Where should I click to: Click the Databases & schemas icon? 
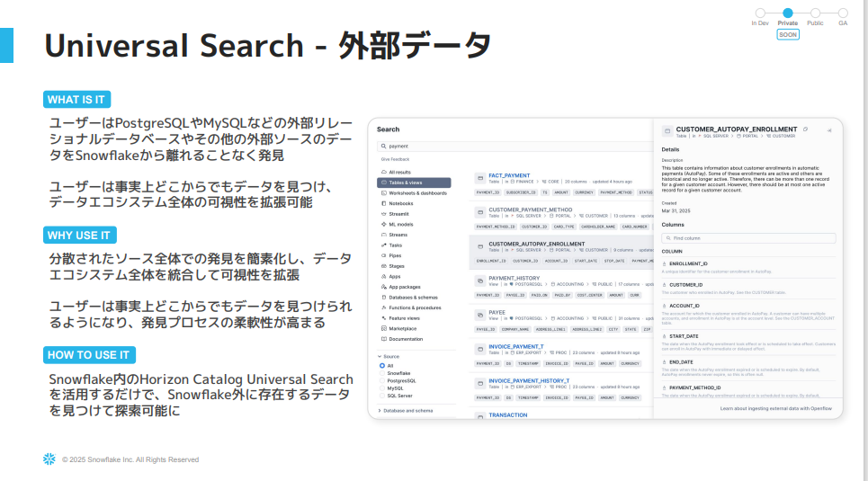coord(383,298)
